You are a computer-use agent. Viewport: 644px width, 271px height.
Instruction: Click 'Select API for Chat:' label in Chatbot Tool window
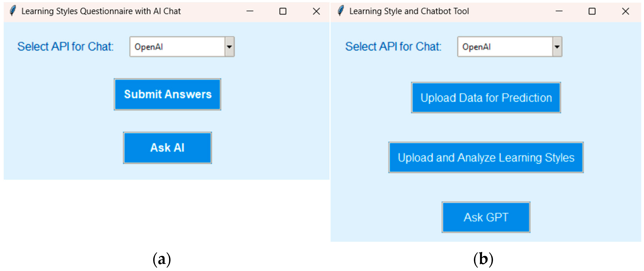(x=393, y=47)
